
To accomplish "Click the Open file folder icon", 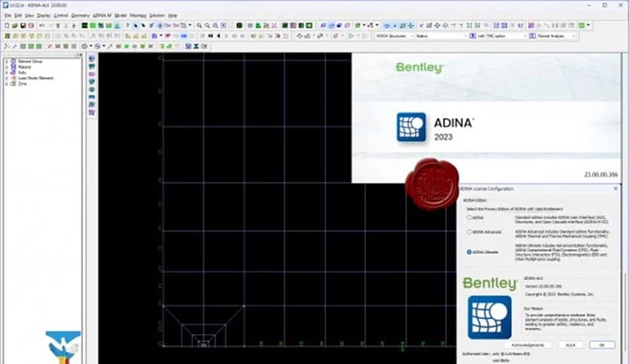I will point(15,26).
